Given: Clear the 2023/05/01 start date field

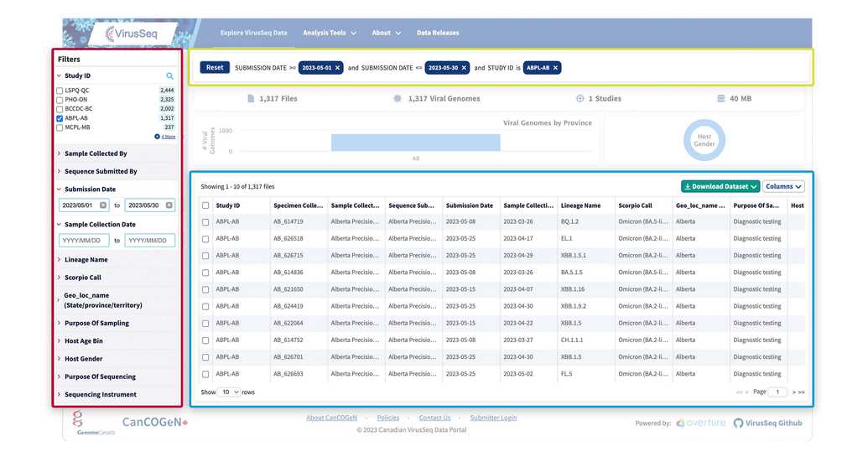Looking at the screenshot, I should point(103,205).
